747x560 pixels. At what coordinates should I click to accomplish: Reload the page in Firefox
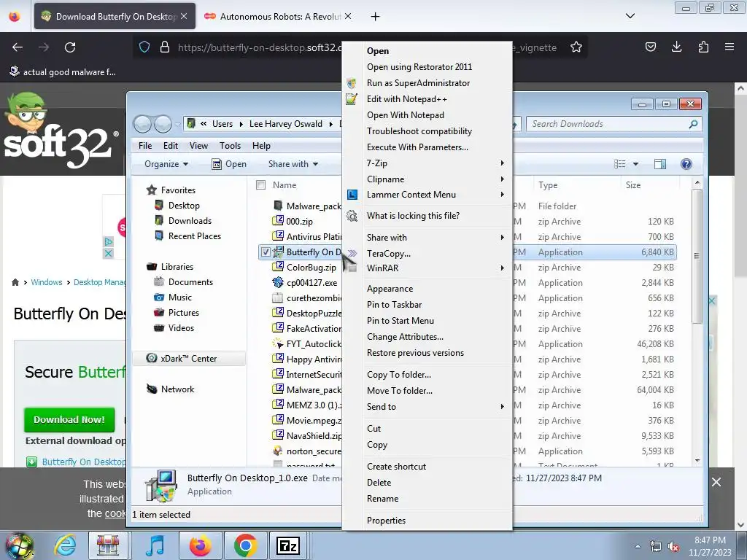point(70,47)
